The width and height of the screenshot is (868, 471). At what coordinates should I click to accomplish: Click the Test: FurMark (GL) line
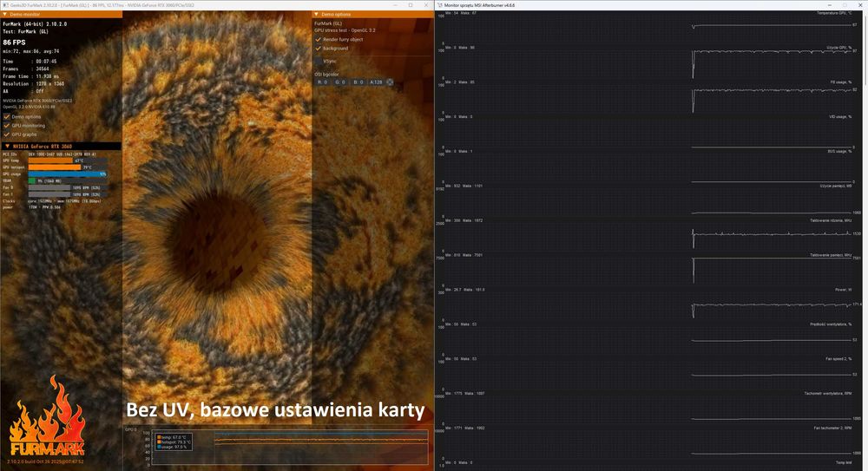coord(26,31)
